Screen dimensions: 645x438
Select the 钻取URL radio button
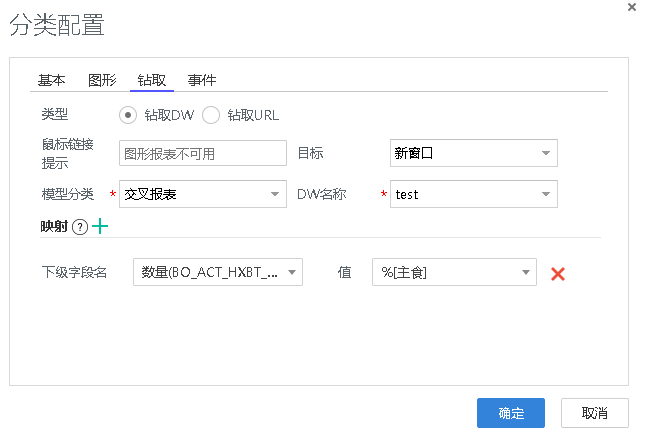[x=211, y=115]
